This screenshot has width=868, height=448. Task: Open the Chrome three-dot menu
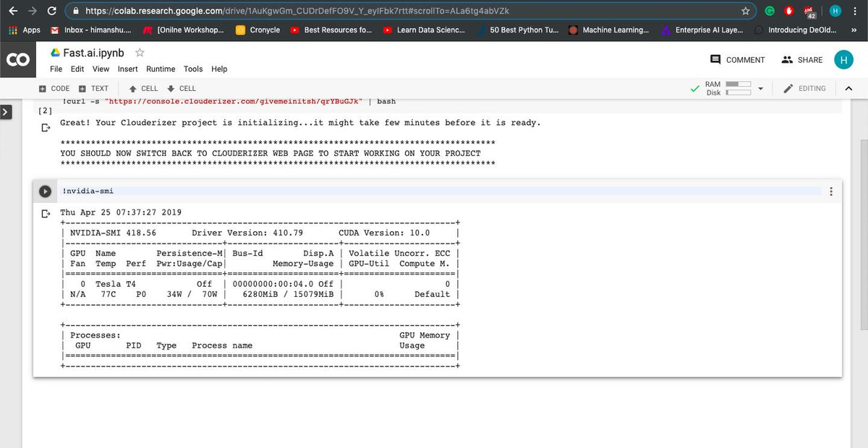(x=856, y=12)
